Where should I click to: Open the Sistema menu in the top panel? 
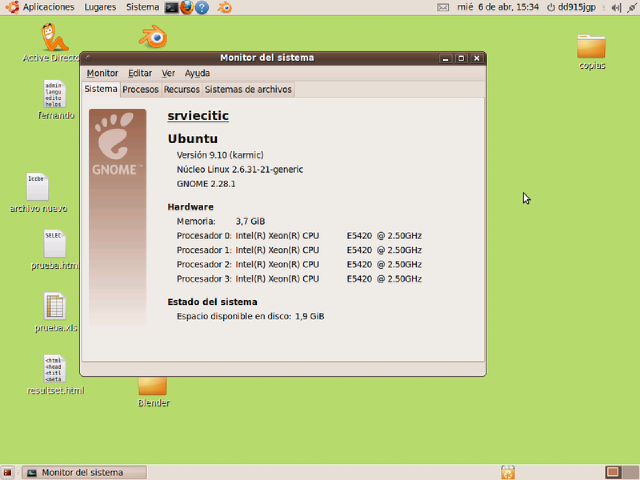[x=142, y=7]
